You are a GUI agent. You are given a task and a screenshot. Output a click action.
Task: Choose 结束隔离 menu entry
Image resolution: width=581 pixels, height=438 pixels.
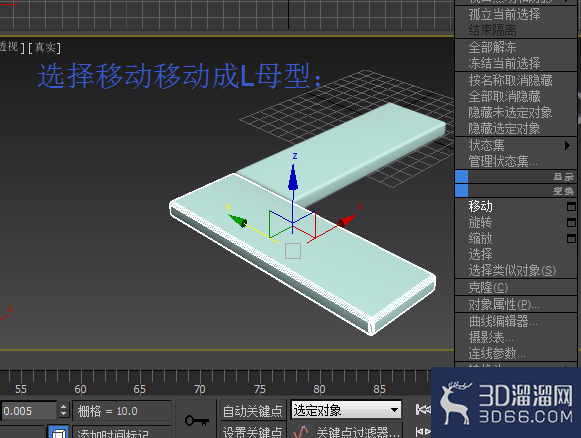click(492, 30)
